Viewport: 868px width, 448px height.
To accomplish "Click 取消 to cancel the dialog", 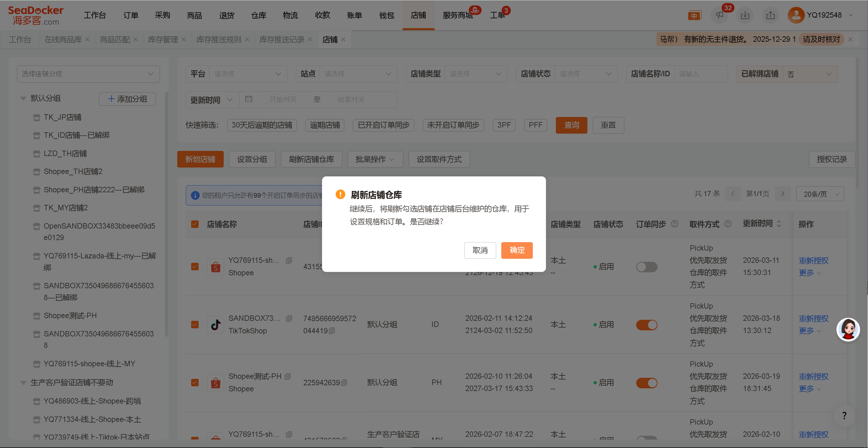I will pyautogui.click(x=480, y=250).
